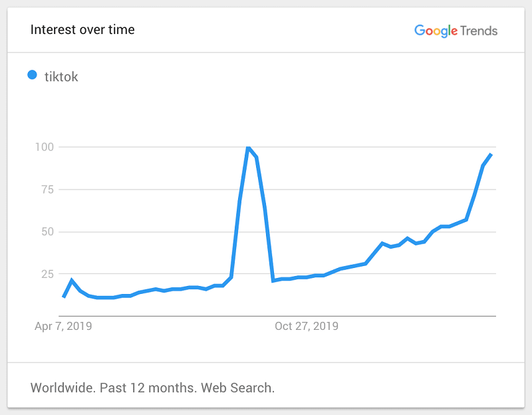
Task: Click the peak at 100 on the line
Action: coord(248,148)
